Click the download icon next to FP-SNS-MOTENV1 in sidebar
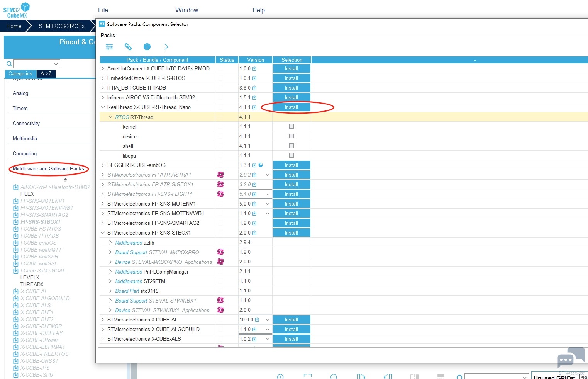Screen dimensions: 588x379 click(16, 201)
